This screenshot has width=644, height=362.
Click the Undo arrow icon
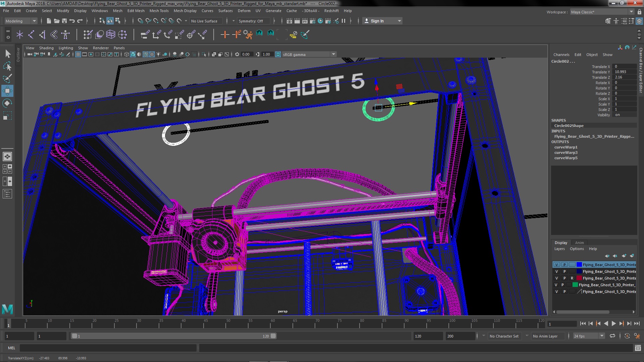point(72,21)
